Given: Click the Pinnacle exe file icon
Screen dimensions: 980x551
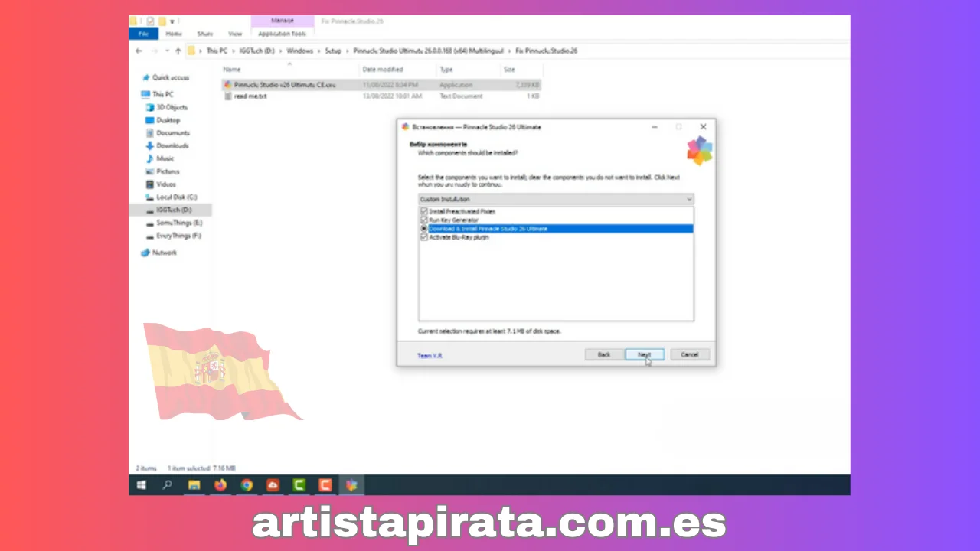Looking at the screenshot, I should click(x=227, y=85).
